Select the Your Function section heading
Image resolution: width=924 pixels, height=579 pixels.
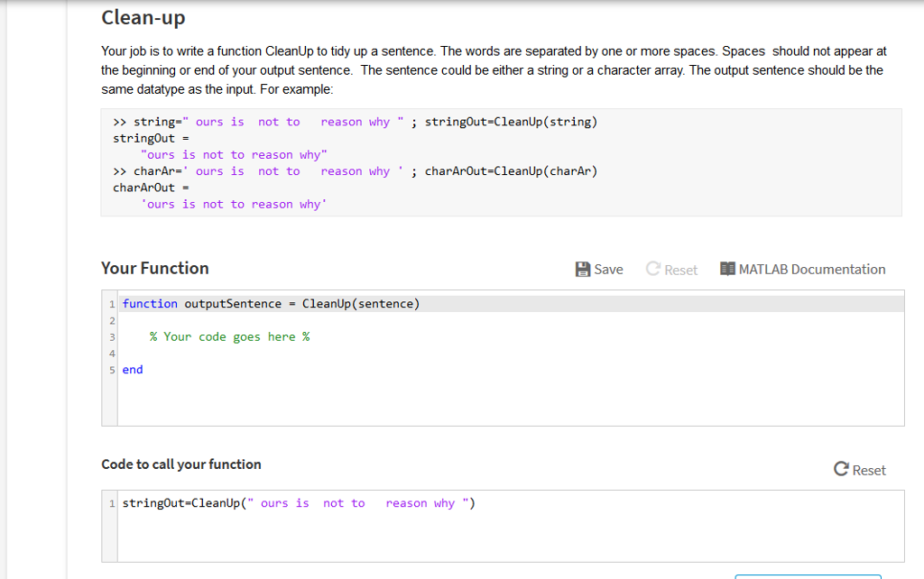[155, 268]
